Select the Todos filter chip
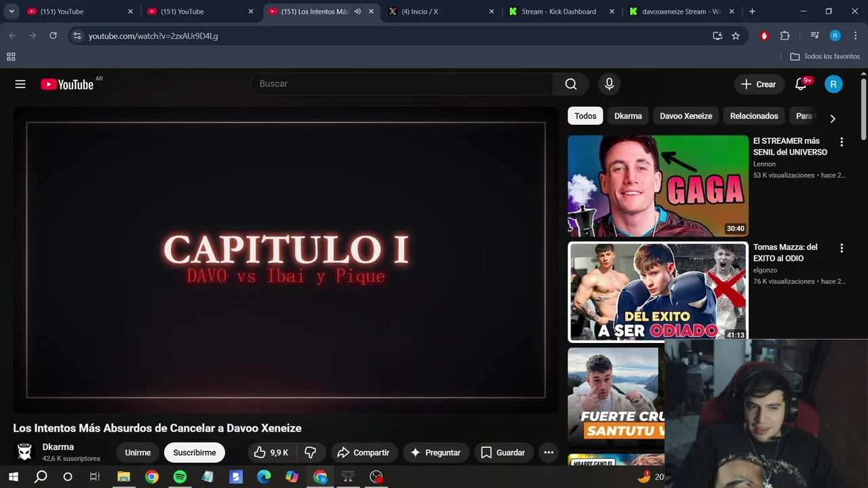 (585, 116)
